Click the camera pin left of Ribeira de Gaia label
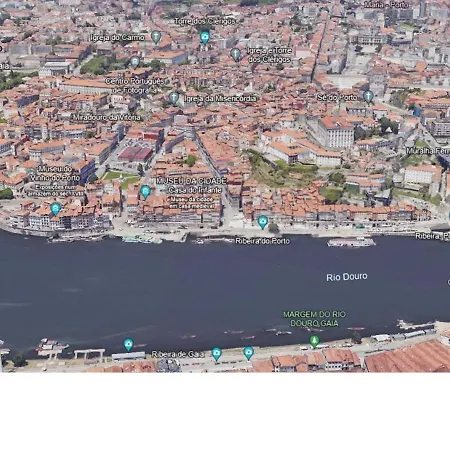The height and width of the screenshot is (450, 450). click(129, 344)
